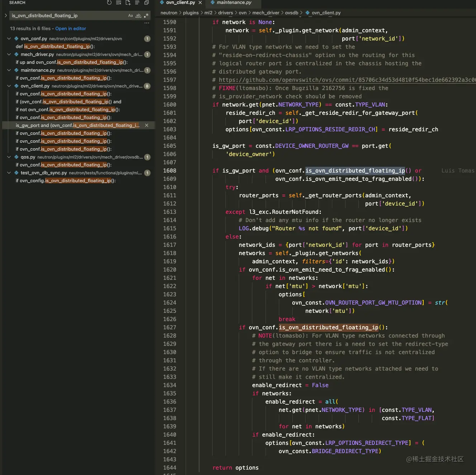
Task: Switch to the maintenance.py tab
Action: point(234,3)
